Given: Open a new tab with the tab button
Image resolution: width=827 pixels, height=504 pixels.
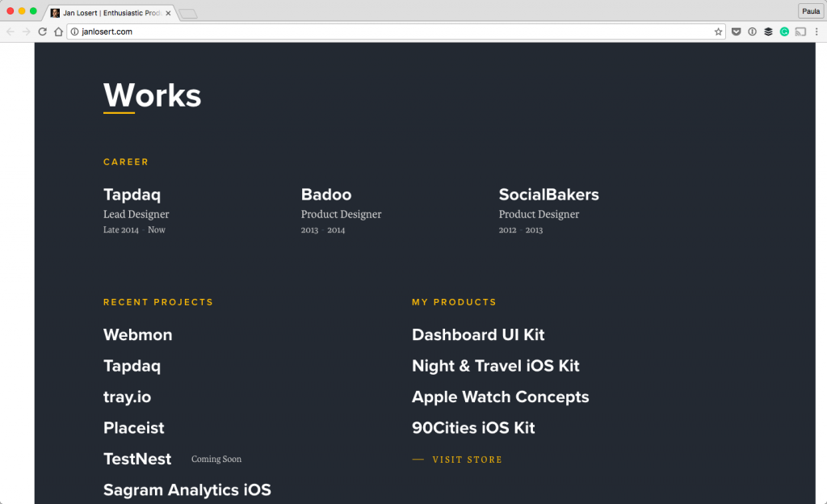Looking at the screenshot, I should [x=187, y=13].
